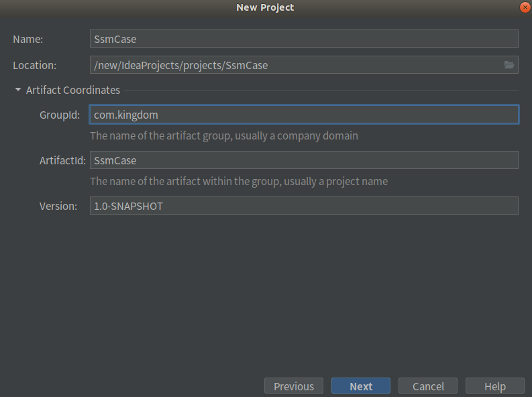The width and height of the screenshot is (532, 397).
Task: Select the Version input field
Action: click(x=304, y=206)
